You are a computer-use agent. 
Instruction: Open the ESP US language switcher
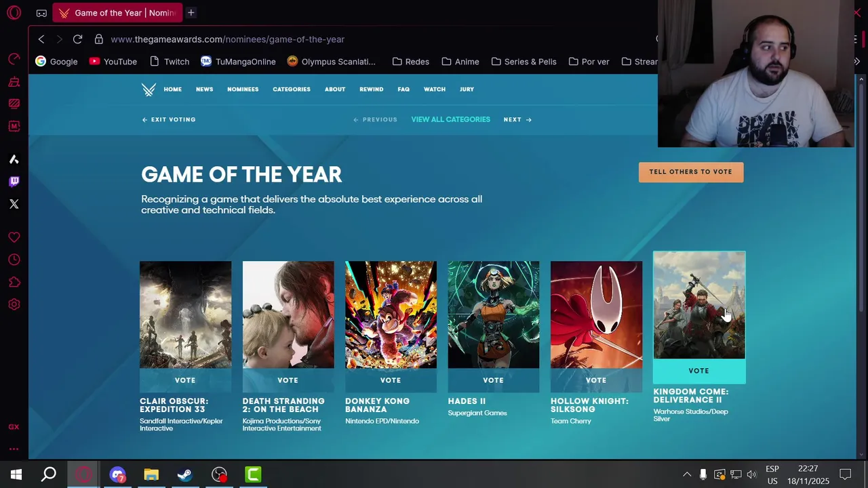point(772,474)
